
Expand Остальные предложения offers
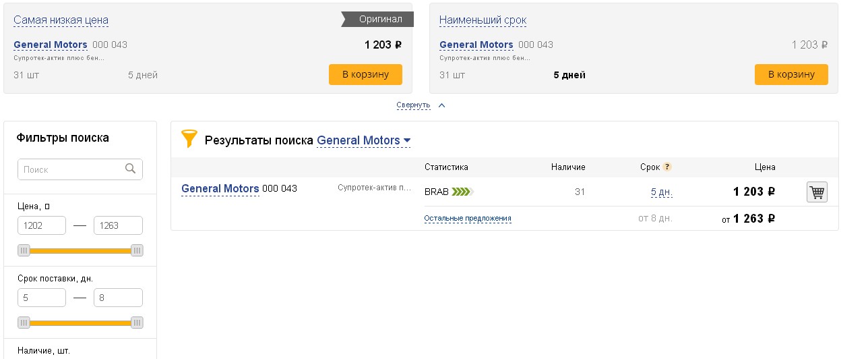468,219
